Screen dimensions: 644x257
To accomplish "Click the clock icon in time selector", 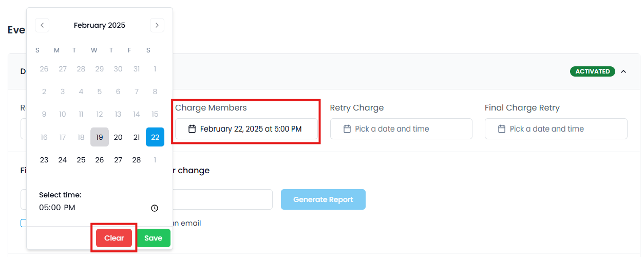I will pyautogui.click(x=155, y=208).
